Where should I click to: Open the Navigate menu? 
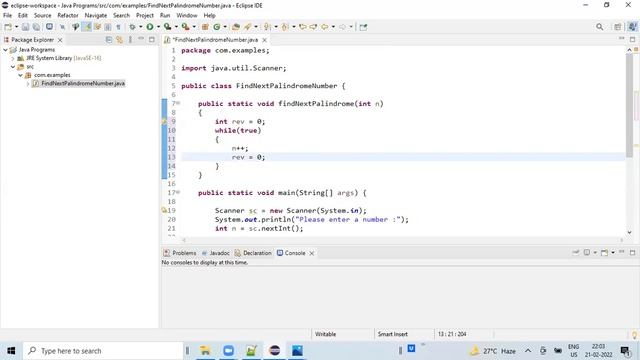click(96, 16)
